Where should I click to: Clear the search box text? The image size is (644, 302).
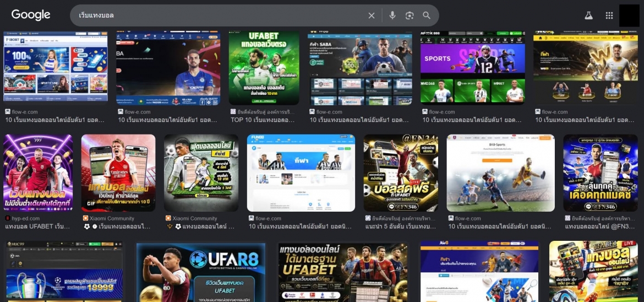372,15
